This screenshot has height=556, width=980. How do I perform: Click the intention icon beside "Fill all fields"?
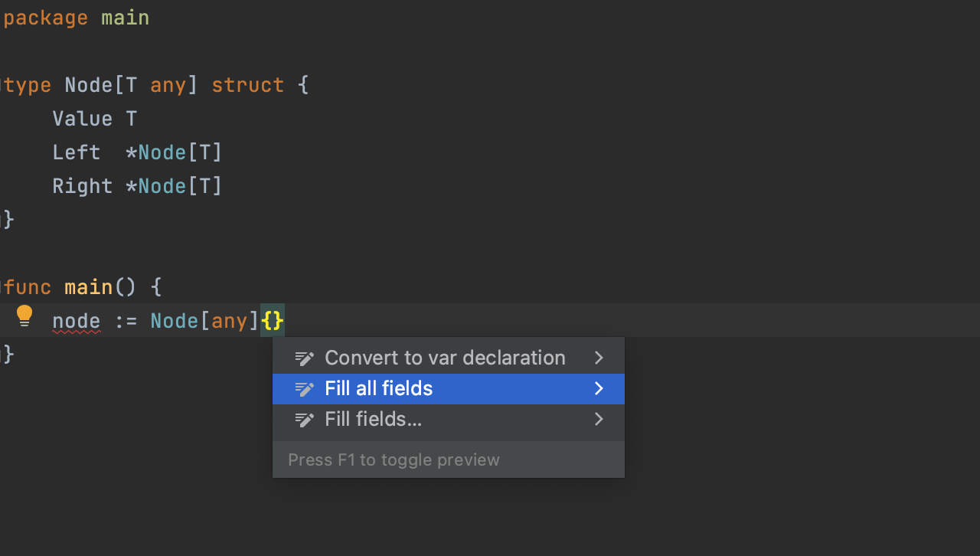[305, 388]
